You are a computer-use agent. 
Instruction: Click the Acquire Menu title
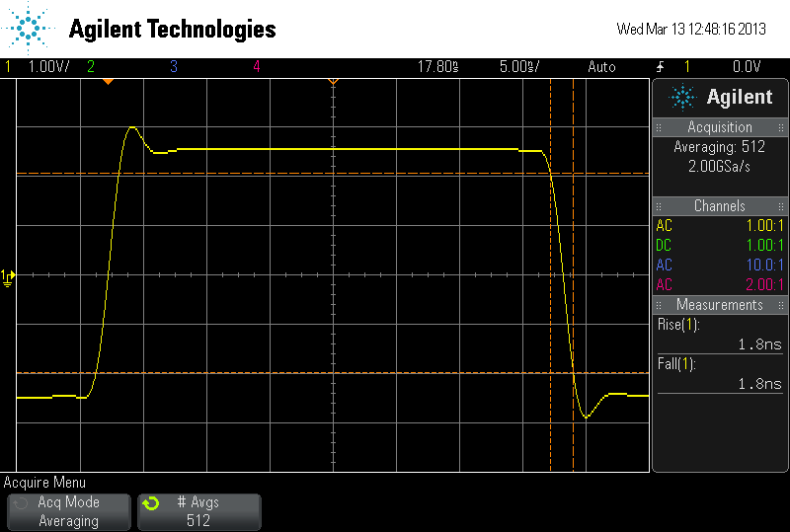[44, 483]
